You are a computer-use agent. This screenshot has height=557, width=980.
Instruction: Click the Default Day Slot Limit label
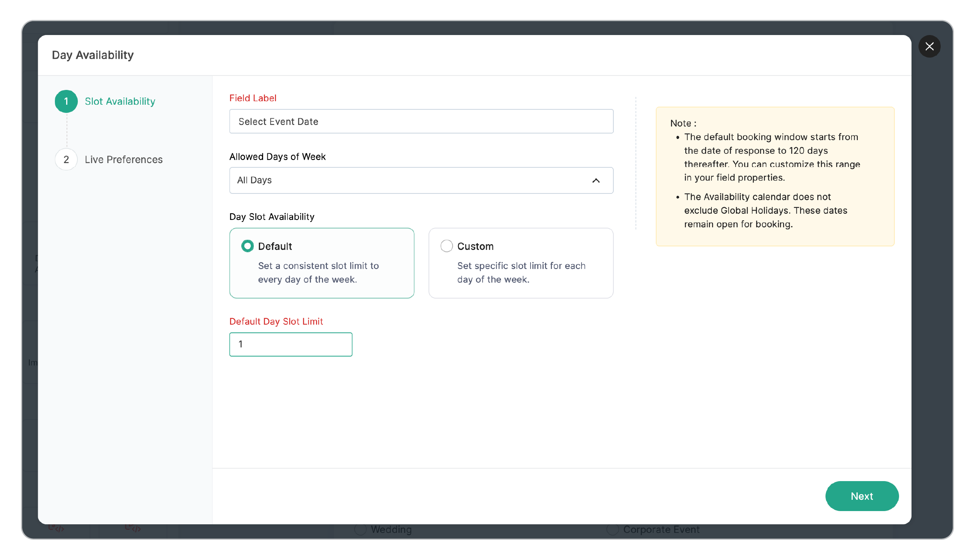276,322
